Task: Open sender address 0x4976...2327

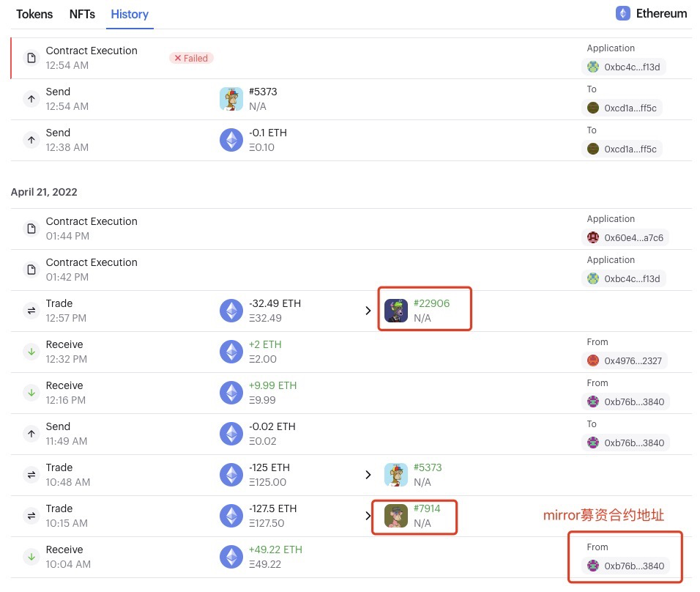Action: [625, 361]
